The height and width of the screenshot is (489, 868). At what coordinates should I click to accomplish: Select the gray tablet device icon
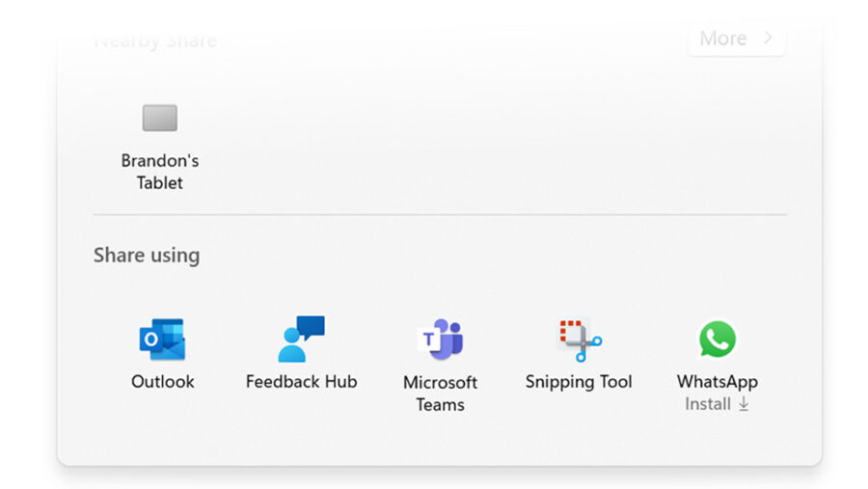[x=160, y=118]
